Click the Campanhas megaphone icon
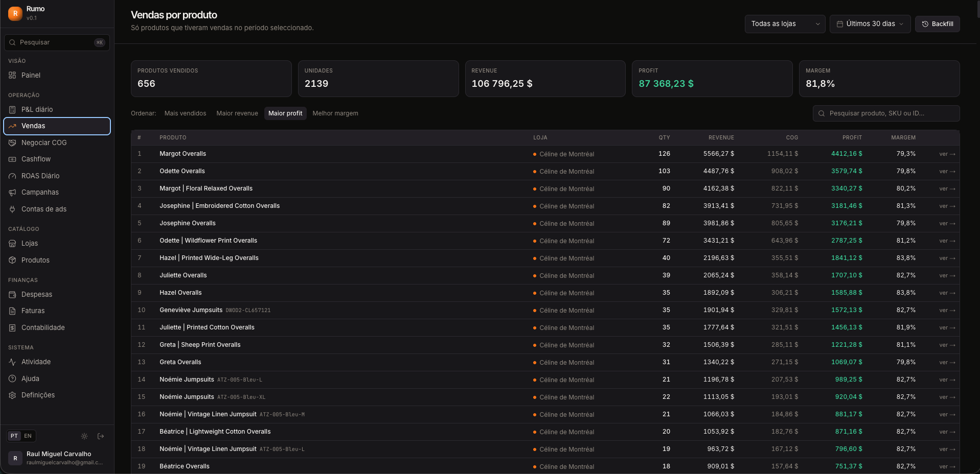The height and width of the screenshot is (474, 980). coord(12,193)
